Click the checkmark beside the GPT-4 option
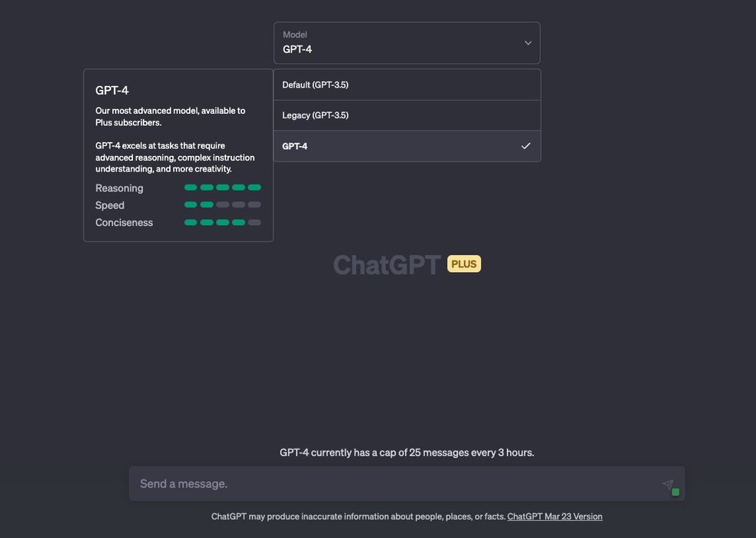 [526, 146]
